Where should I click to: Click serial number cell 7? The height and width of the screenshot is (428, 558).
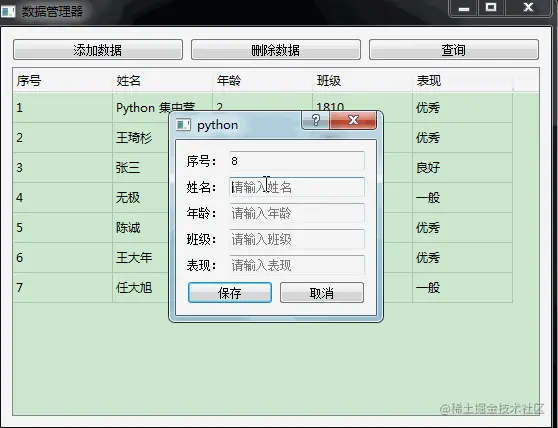click(63, 287)
